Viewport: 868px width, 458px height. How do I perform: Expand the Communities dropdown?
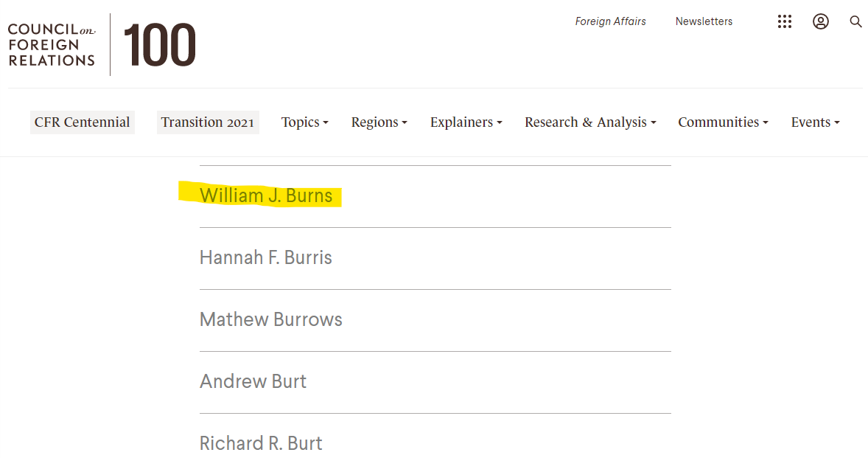pyautogui.click(x=723, y=122)
